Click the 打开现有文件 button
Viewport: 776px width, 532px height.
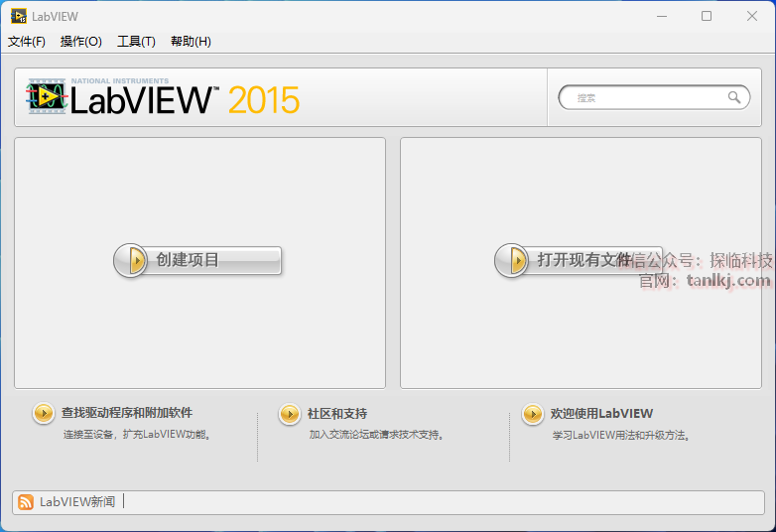click(579, 260)
